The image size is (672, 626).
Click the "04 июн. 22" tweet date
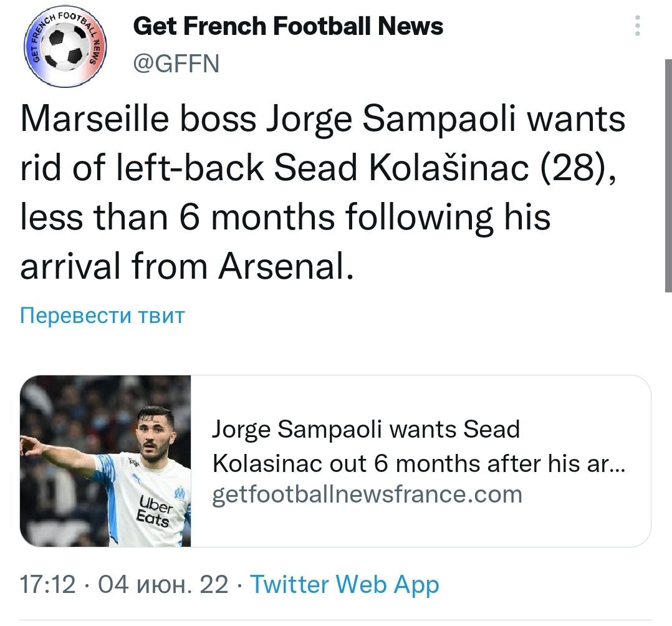tap(163, 585)
